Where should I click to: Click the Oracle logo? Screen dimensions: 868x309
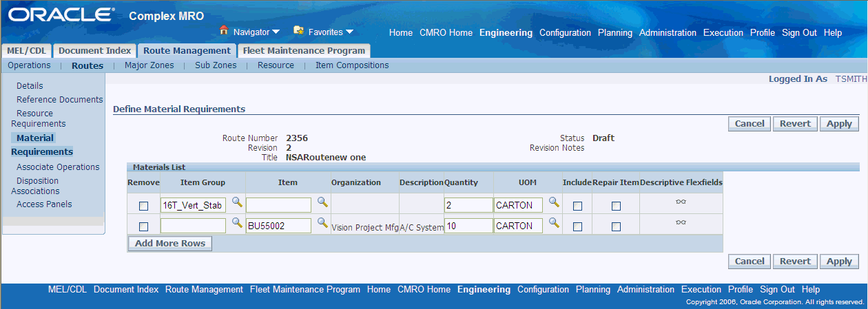[x=62, y=14]
